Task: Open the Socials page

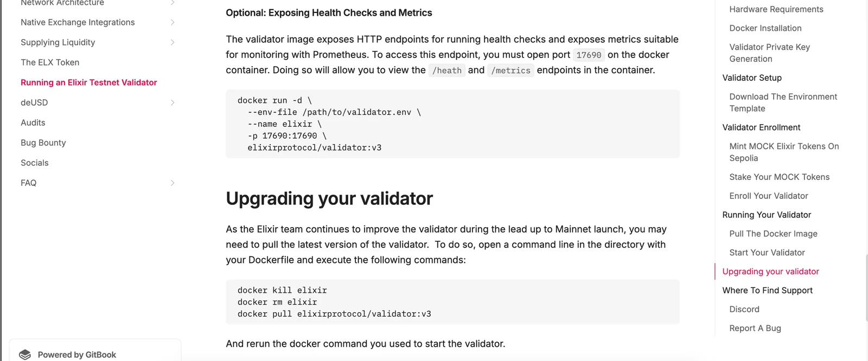Action: pos(35,163)
